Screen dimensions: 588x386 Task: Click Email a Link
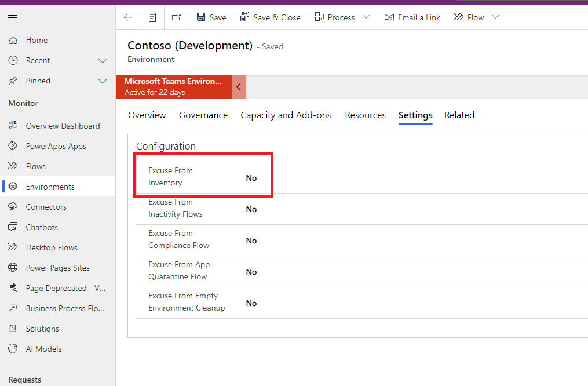tap(412, 17)
